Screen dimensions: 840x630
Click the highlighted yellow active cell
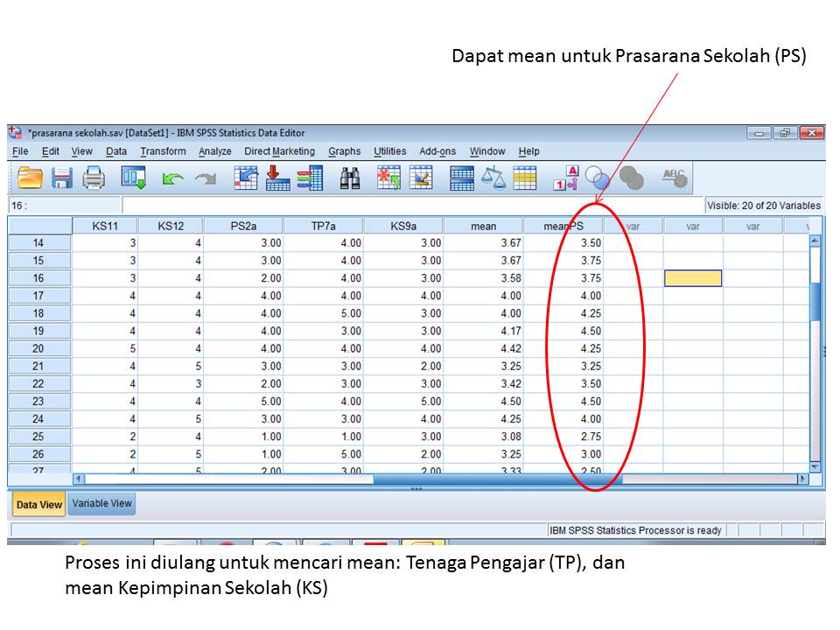693,278
